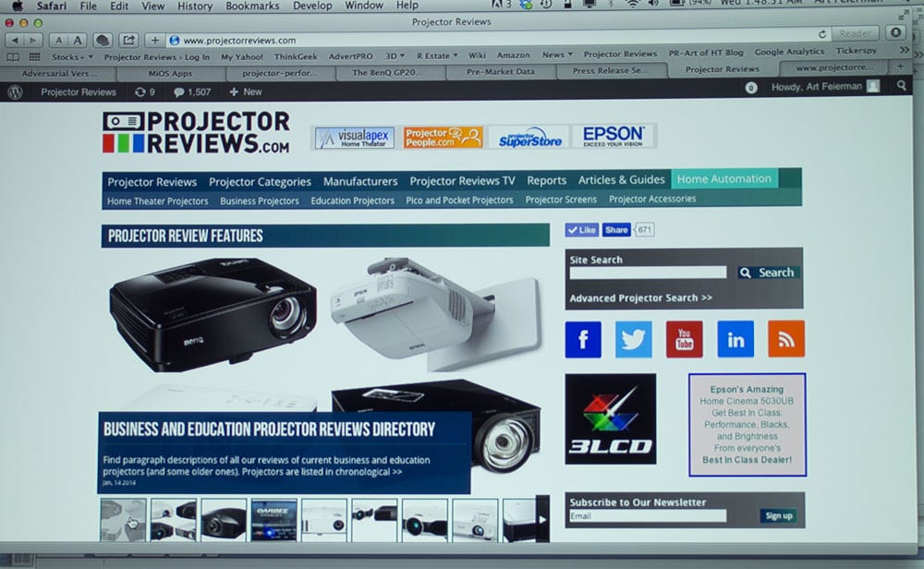Open the RSS feed icon

pos(786,339)
